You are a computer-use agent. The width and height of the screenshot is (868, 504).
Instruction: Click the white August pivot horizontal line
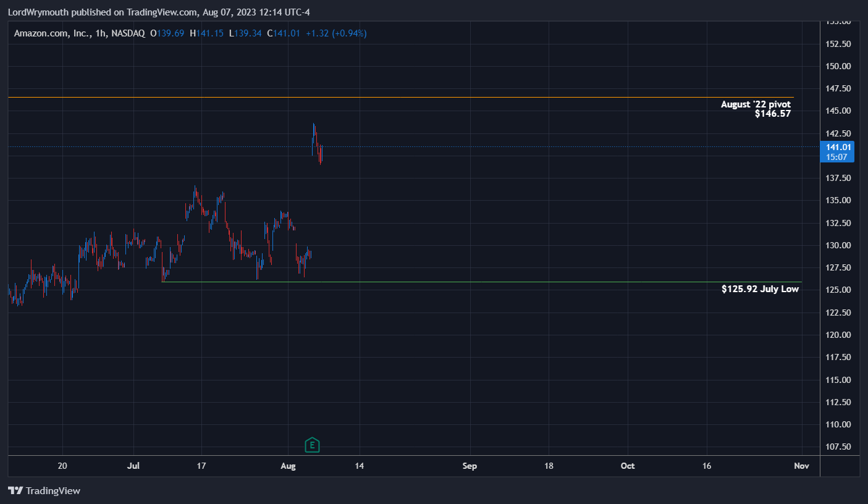click(x=402, y=98)
